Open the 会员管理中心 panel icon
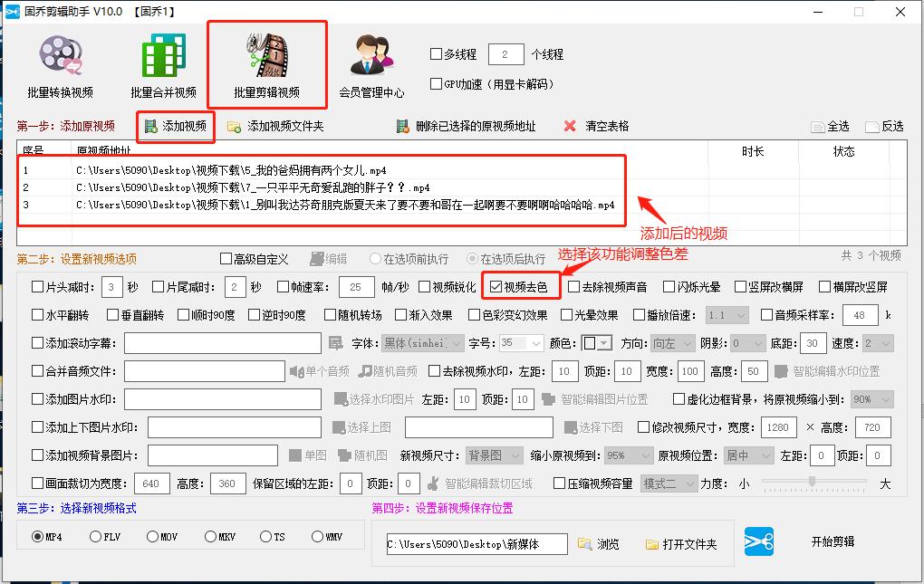Image resolution: width=924 pixels, height=584 pixels. 371,56
